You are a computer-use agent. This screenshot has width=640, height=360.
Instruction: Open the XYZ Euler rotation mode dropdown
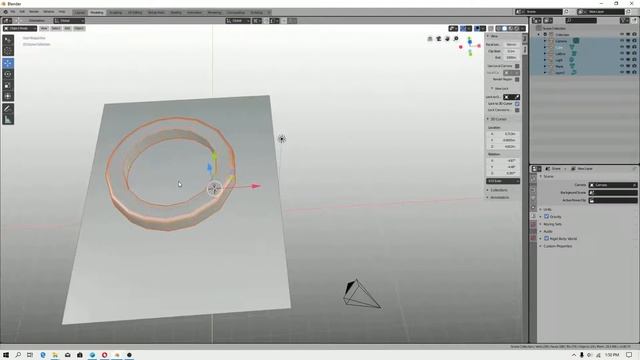pyautogui.click(x=503, y=181)
